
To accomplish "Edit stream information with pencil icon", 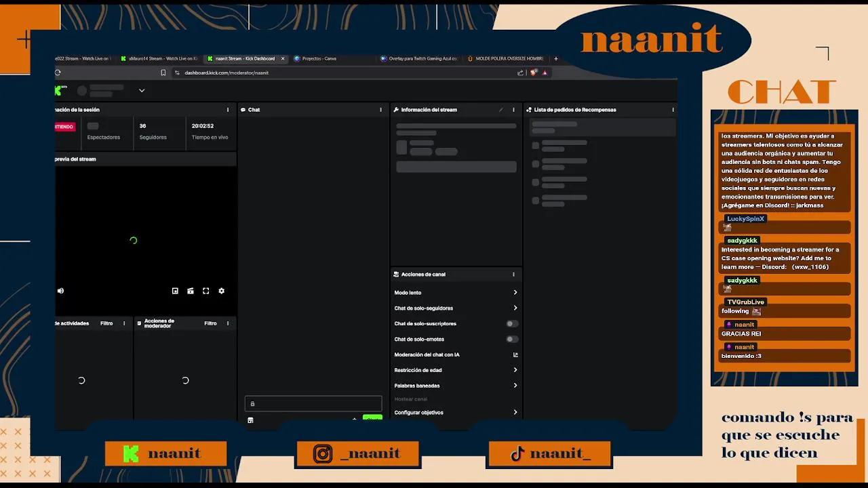I will point(501,110).
